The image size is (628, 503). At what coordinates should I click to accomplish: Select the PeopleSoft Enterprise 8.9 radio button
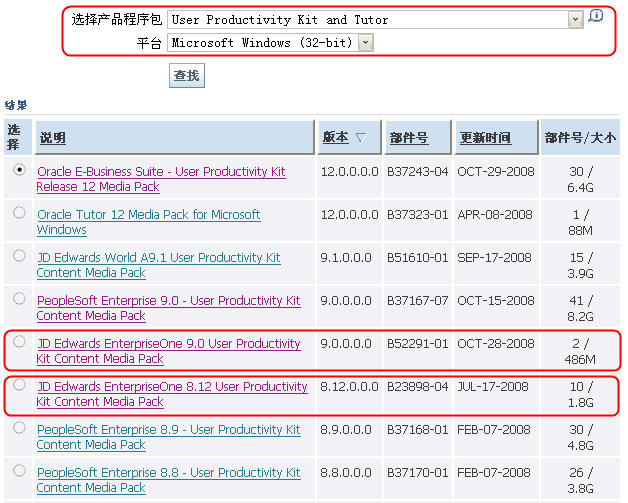(19, 428)
